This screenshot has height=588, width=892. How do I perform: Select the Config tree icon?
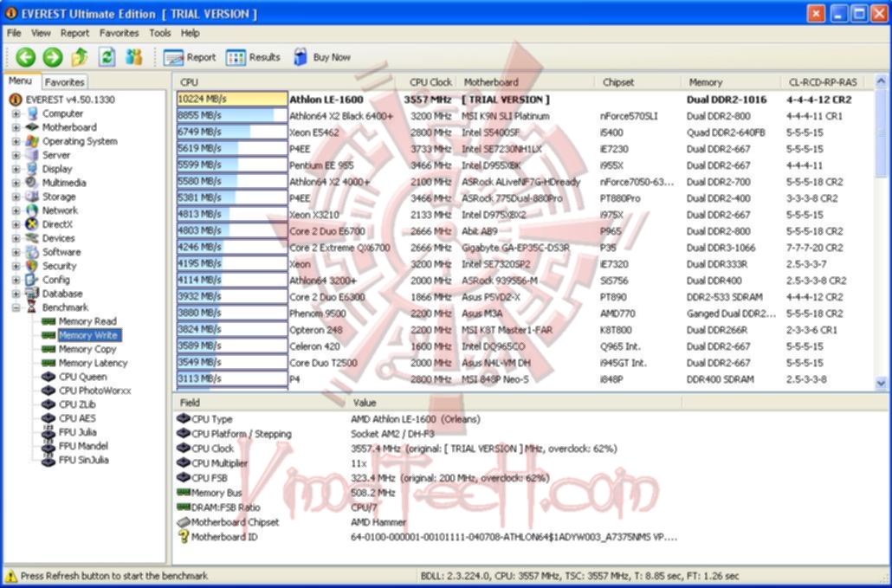pos(32,280)
